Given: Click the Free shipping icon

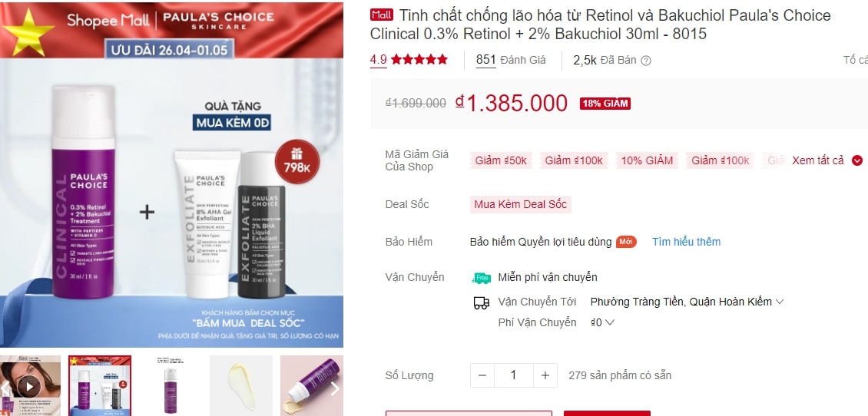Looking at the screenshot, I should tap(481, 278).
